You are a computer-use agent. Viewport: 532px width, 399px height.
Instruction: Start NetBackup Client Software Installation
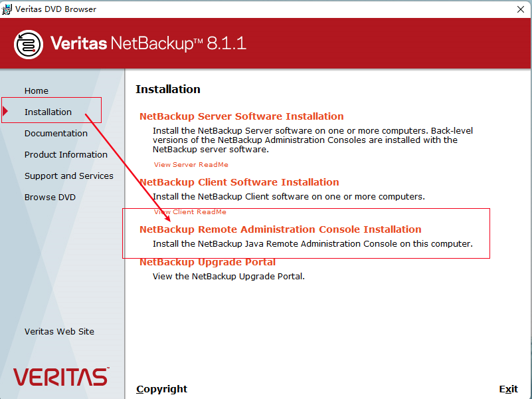point(239,182)
